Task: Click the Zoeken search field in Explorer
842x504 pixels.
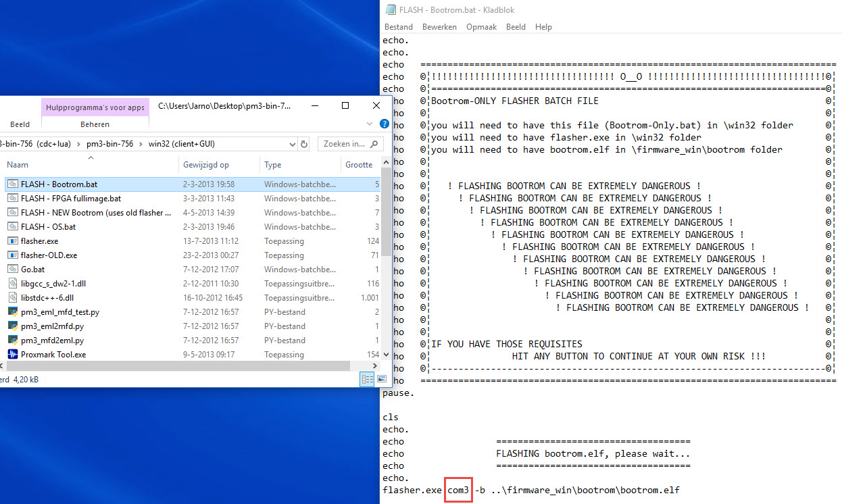Action: point(351,144)
